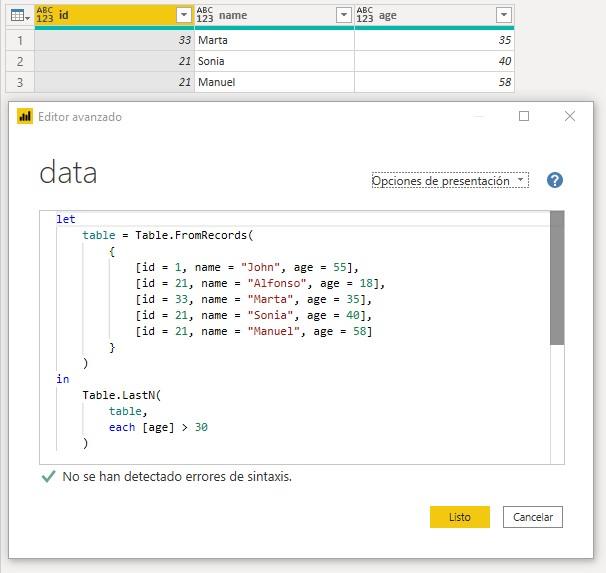The height and width of the screenshot is (573, 606).
Task: Maximize the Editor avanzado window
Action: click(524, 117)
